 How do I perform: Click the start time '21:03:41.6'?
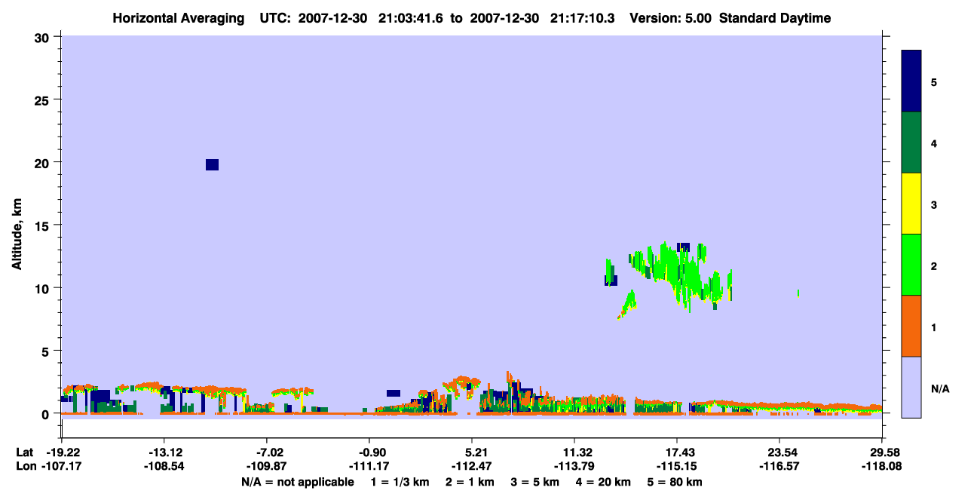point(410,18)
